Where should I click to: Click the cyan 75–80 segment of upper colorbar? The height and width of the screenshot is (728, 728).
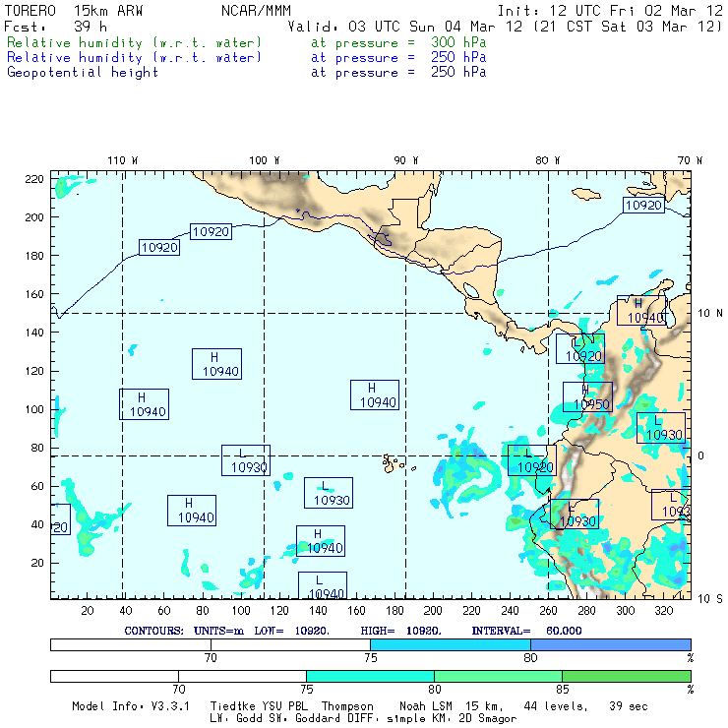[451, 645]
